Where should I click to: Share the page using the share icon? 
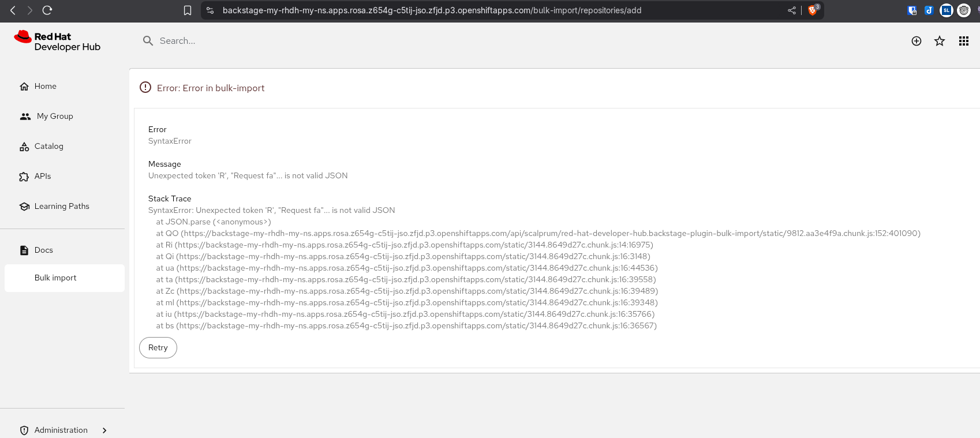792,10
